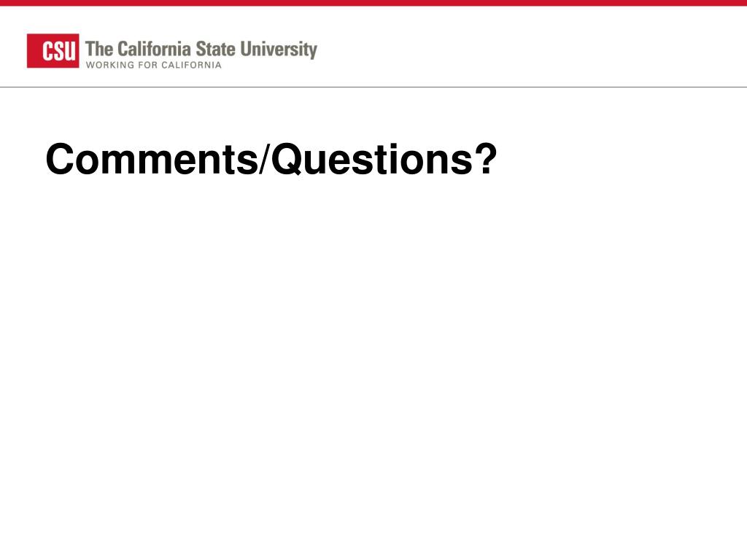The image size is (747, 560).
Task: Click California in the university name
Action: [x=154, y=49]
